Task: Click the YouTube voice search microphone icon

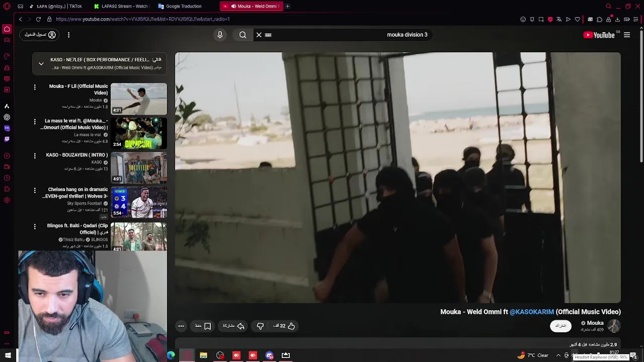Action: point(220,35)
